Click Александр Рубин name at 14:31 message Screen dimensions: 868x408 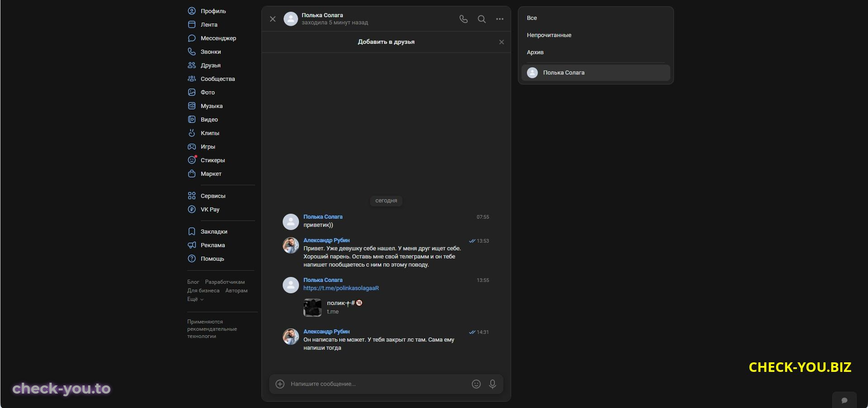coord(327,332)
